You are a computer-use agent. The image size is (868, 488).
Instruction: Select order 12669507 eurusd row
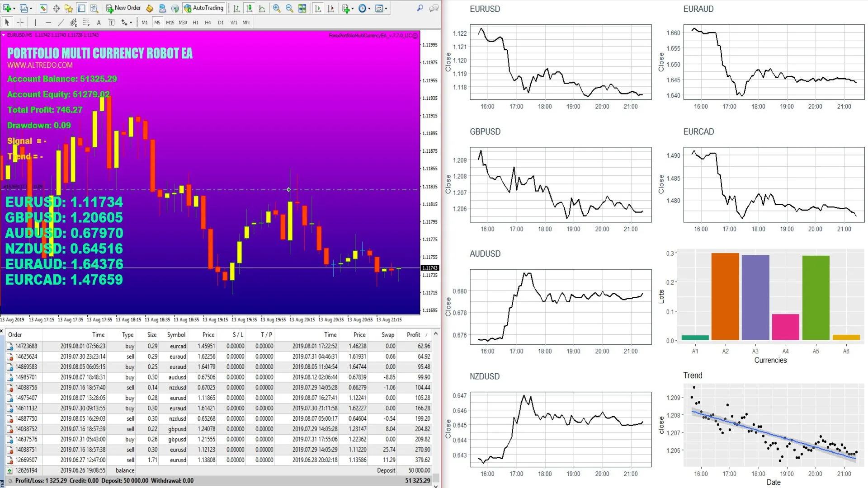[218, 460]
